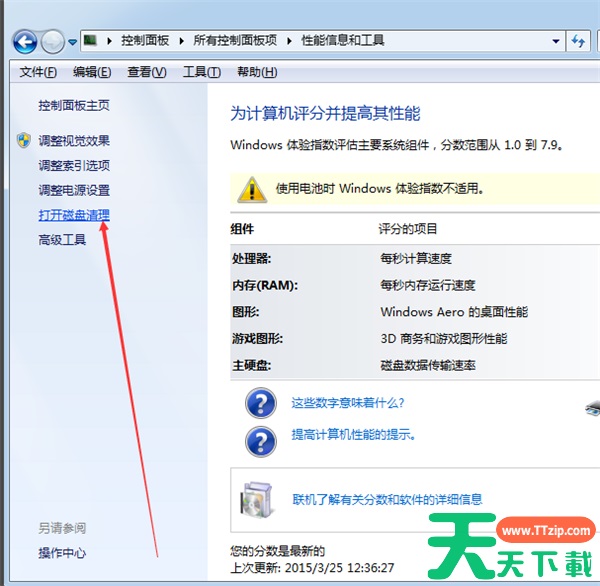600x586 pixels.
Task: Click Windows Aero 的桌面性能 text
Action: click(x=454, y=312)
